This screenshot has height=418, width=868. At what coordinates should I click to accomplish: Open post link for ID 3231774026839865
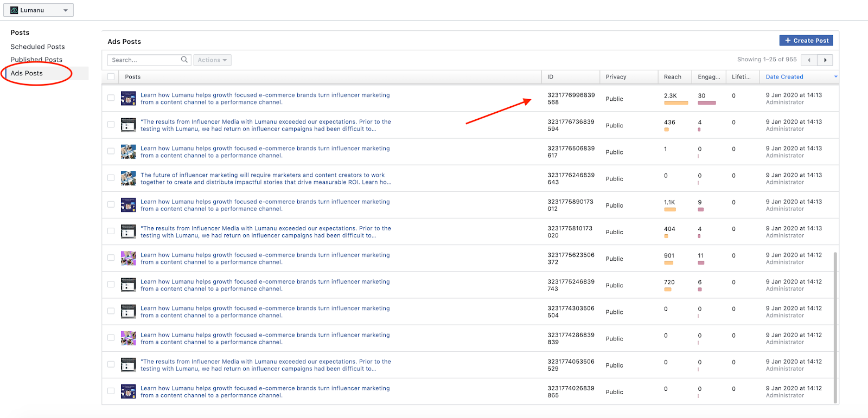[265, 391]
